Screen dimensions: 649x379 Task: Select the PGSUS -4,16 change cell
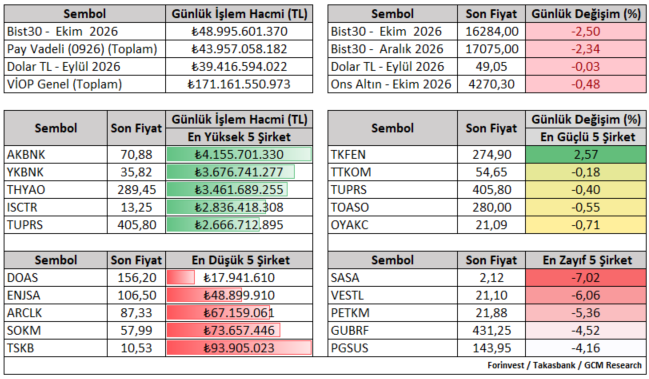(x=586, y=348)
